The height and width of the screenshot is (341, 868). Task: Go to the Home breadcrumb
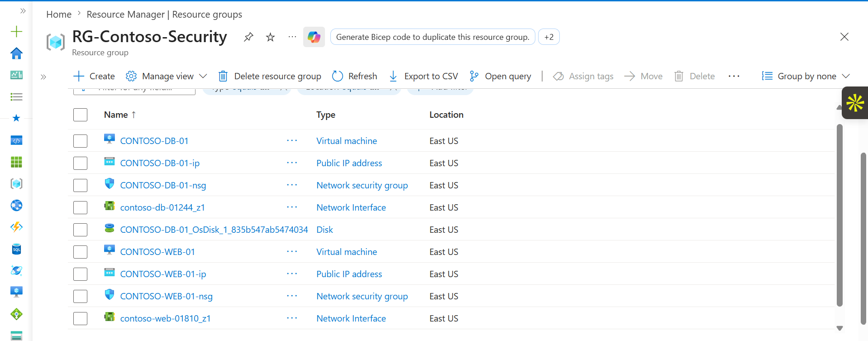coord(59,14)
